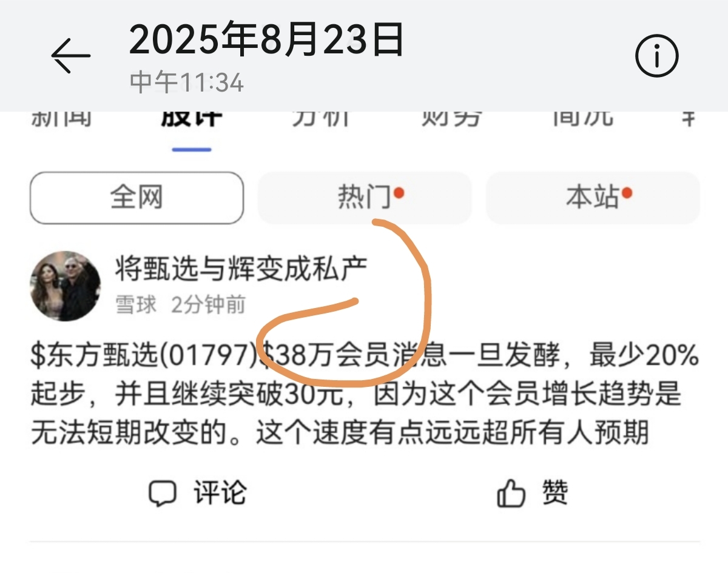The height and width of the screenshot is (573, 728).
Task: Tap the 雪球 source label
Action: pos(136,304)
